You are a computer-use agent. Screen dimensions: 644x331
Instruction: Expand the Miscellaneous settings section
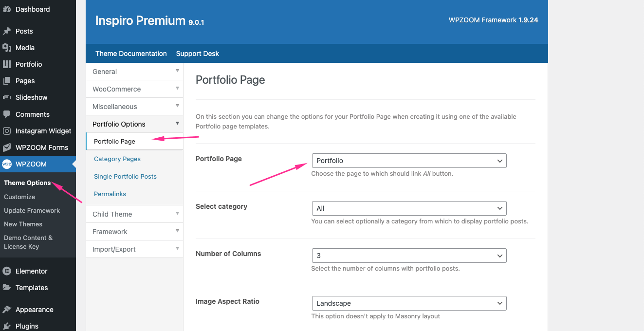point(134,107)
